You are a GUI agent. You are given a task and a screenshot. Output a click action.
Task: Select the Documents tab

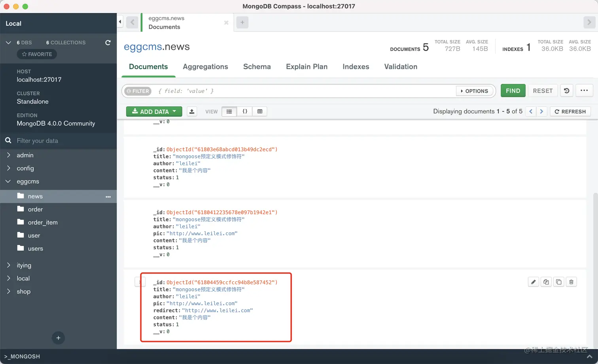coord(148,67)
